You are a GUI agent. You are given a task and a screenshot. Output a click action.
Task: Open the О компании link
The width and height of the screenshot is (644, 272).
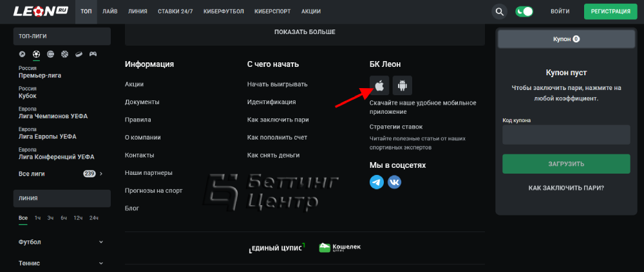tap(143, 138)
